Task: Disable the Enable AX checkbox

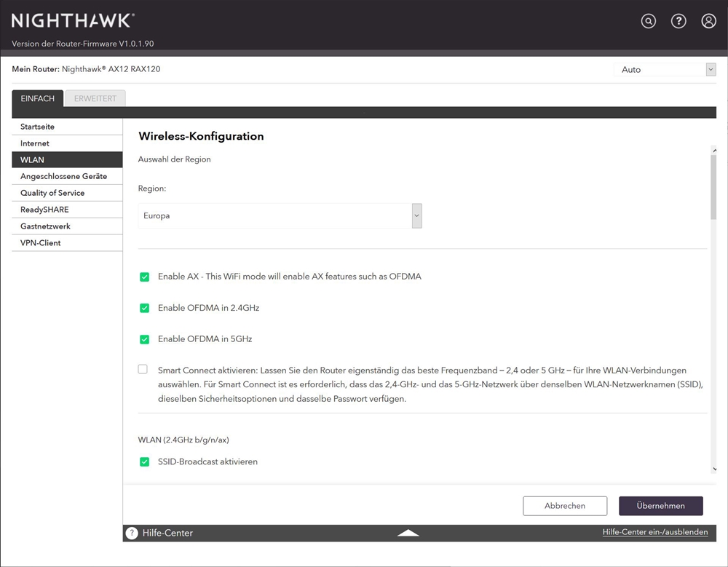Action: click(x=144, y=277)
